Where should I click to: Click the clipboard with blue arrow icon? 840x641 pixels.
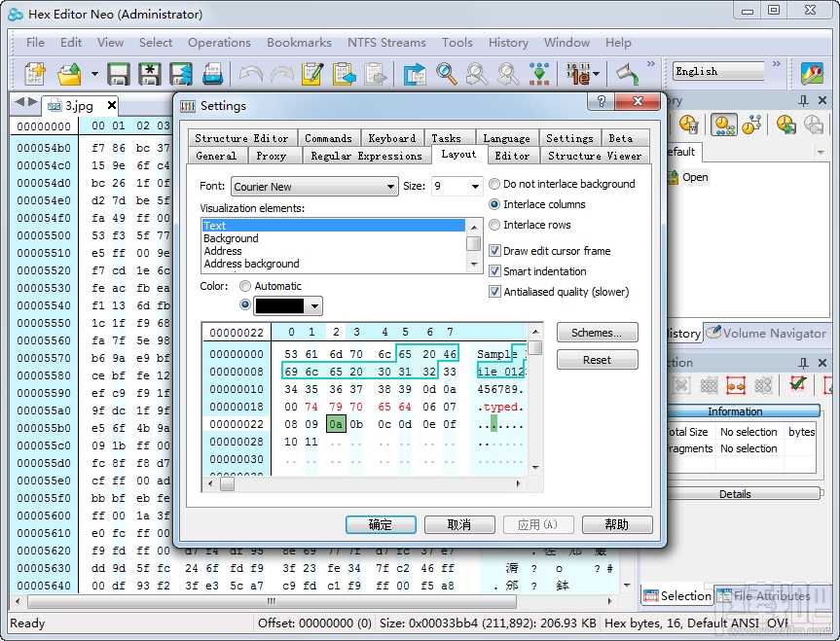click(344, 74)
